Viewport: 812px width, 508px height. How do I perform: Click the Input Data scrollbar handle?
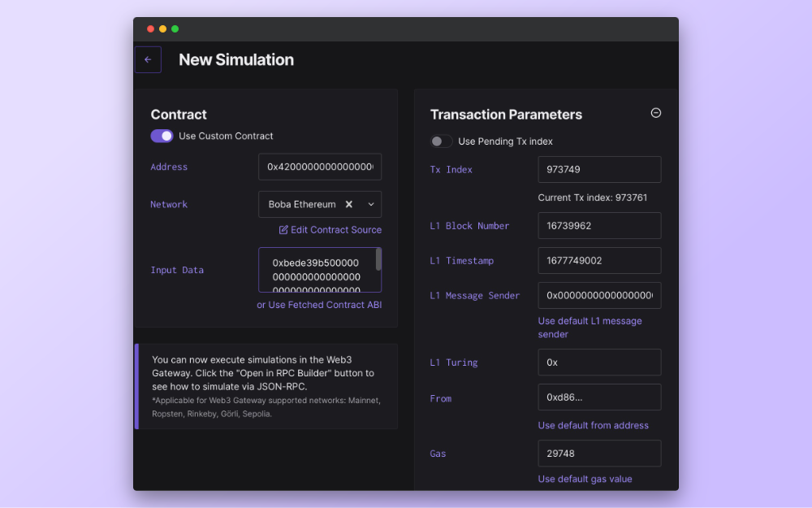click(378, 260)
